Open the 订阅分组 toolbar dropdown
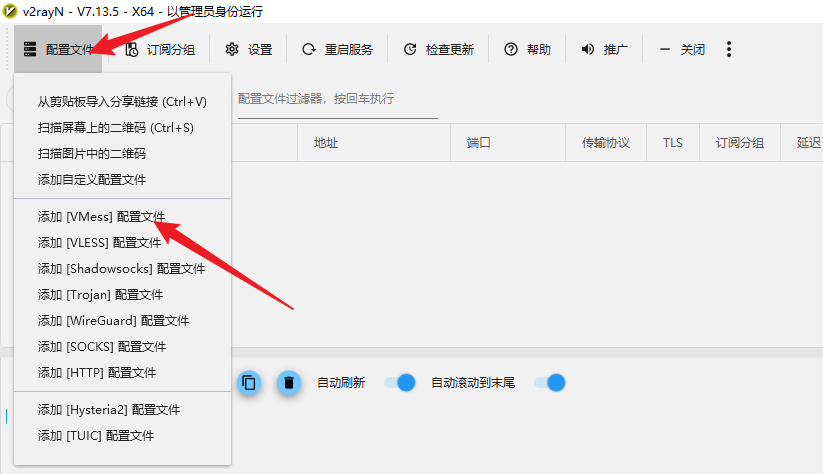Image resolution: width=823 pixels, height=474 pixels. pyautogui.click(x=159, y=49)
